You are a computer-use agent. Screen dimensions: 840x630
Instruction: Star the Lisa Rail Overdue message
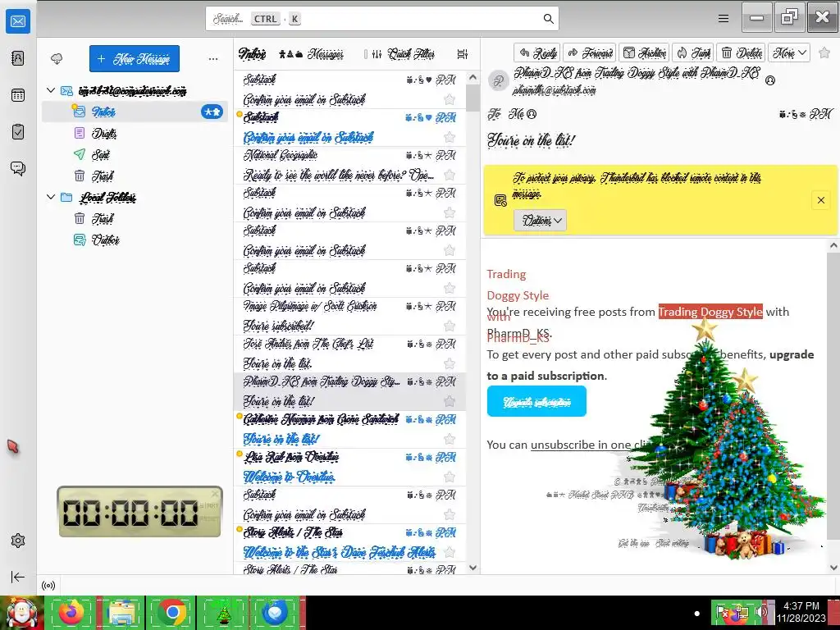click(x=450, y=477)
